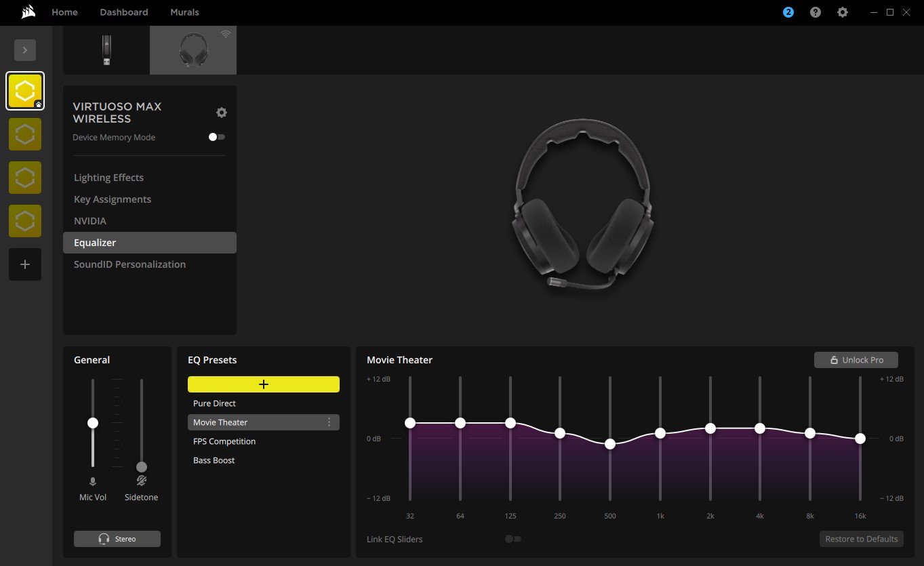The height and width of the screenshot is (566, 924).
Task: Click the 2k EQ band handle
Action: (710, 428)
